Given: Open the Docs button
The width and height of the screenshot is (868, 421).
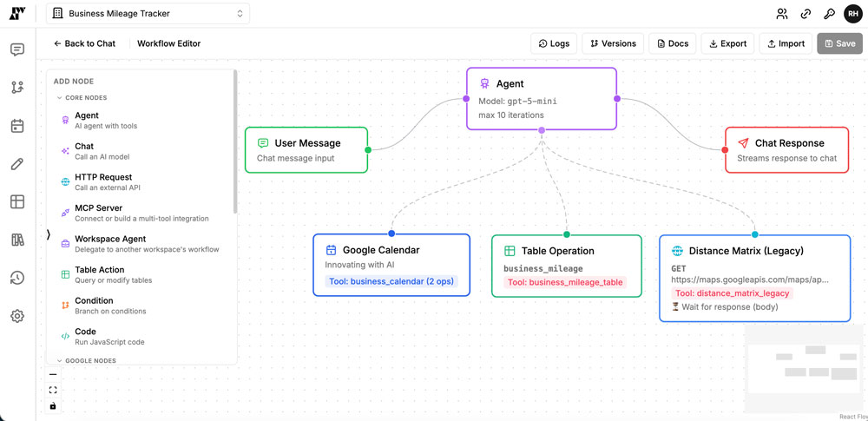Looking at the screenshot, I should point(673,43).
